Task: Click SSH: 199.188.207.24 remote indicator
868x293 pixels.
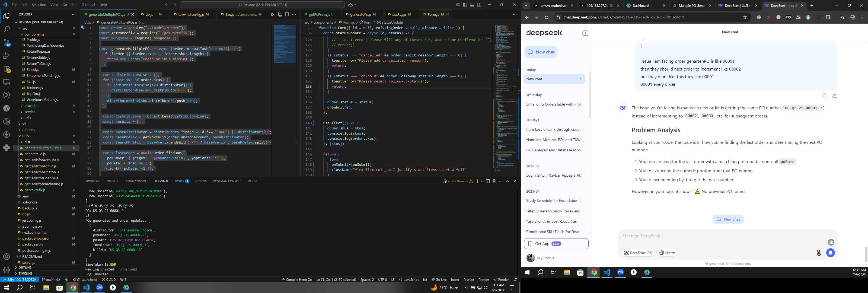Action: tap(20, 279)
